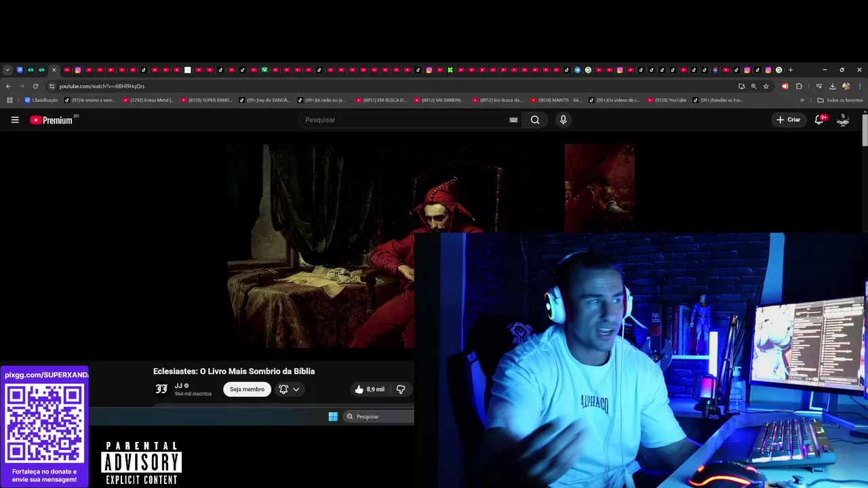
Task: Switch to the white page icon tab
Action: click(x=188, y=70)
